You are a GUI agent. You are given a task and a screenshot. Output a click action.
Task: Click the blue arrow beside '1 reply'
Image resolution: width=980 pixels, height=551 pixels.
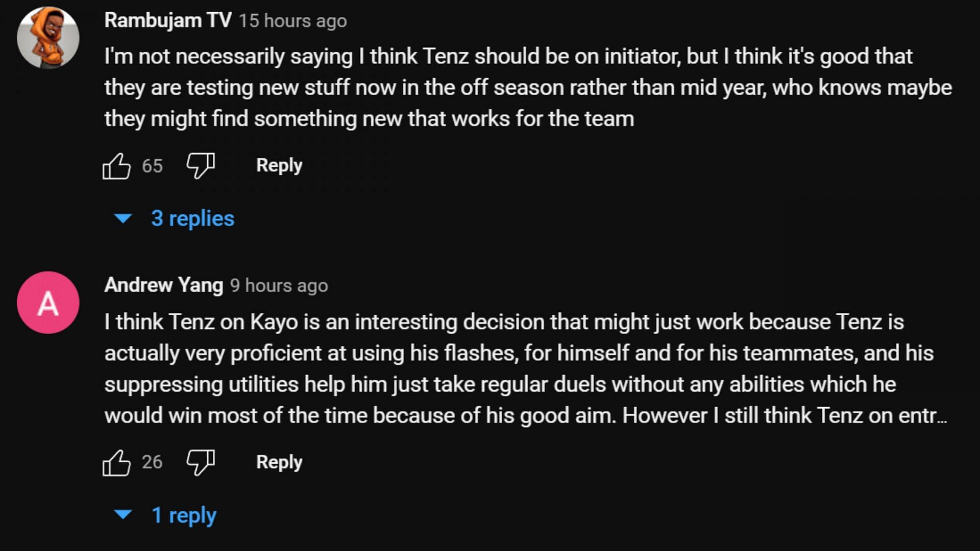click(x=123, y=515)
